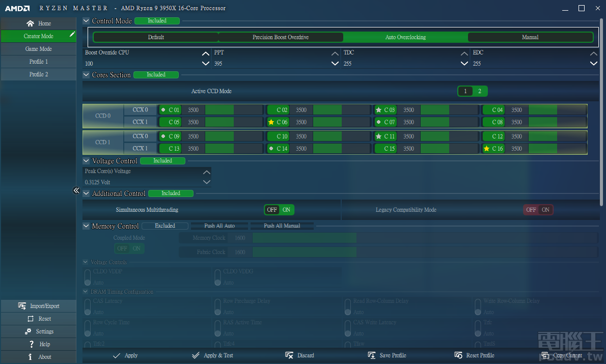Click the Discard icon in the bottom bar
The height and width of the screenshot is (364, 606).
coord(289,355)
